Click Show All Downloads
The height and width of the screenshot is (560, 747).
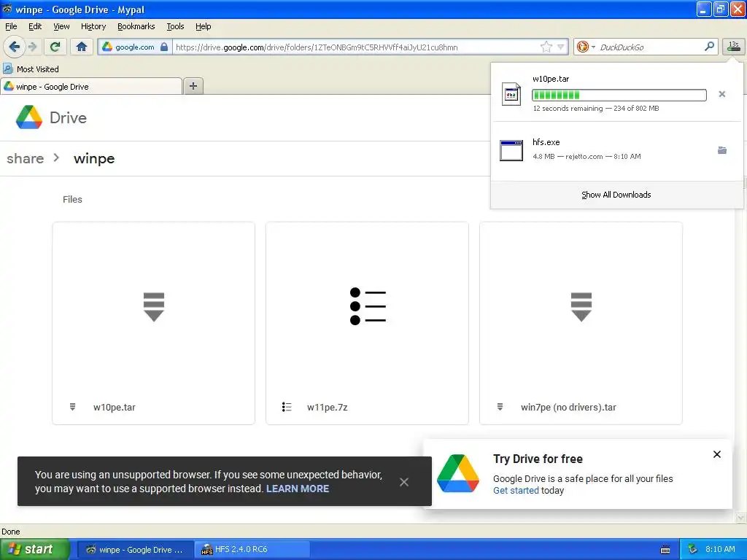(x=616, y=194)
